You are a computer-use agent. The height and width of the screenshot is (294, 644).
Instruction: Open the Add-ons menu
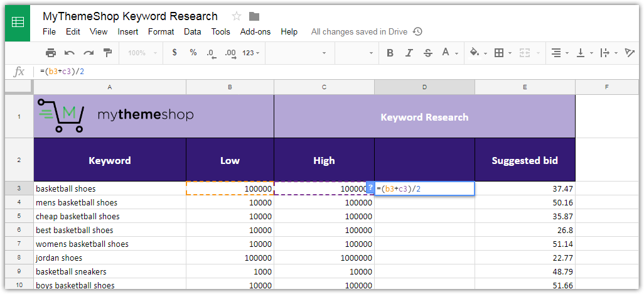(255, 31)
